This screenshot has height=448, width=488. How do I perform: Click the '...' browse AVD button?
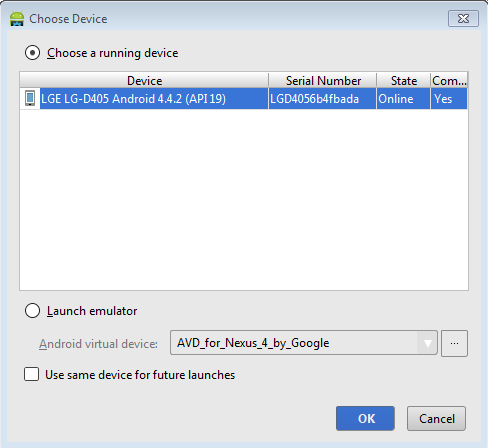click(454, 343)
